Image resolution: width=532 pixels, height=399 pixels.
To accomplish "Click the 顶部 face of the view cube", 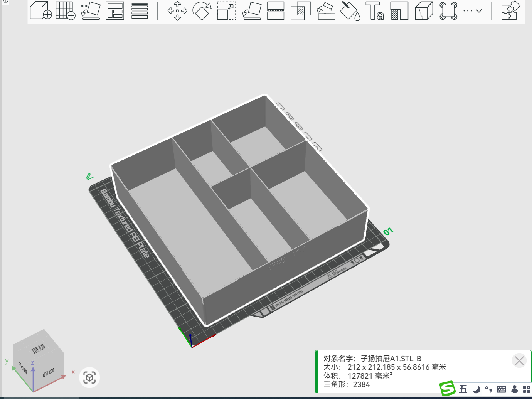I will [x=39, y=348].
